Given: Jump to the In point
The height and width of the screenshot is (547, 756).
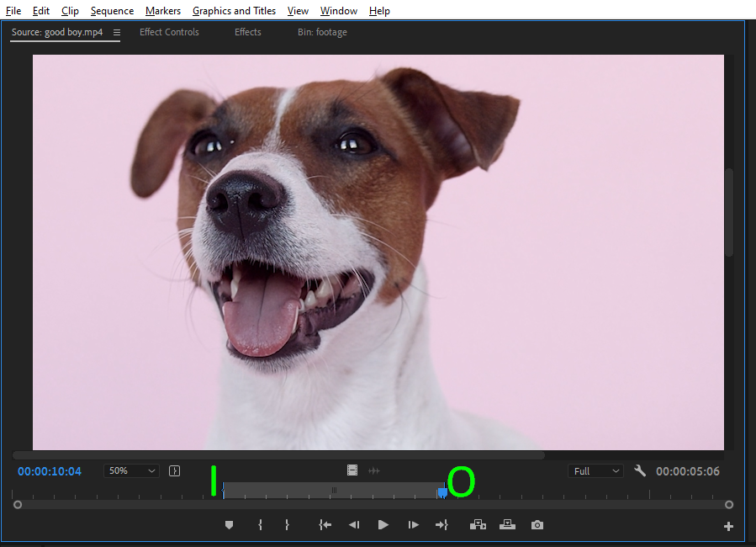Looking at the screenshot, I should 325,525.
